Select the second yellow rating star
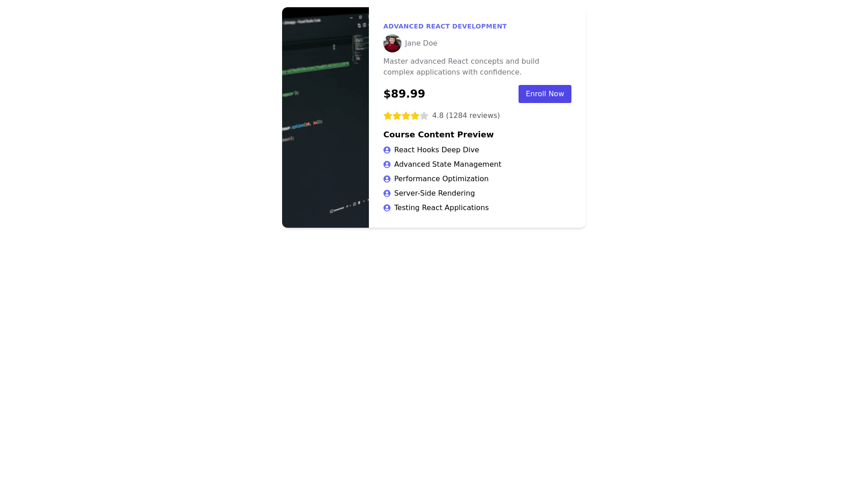Screen dimensions: 868x488 [x=397, y=116]
